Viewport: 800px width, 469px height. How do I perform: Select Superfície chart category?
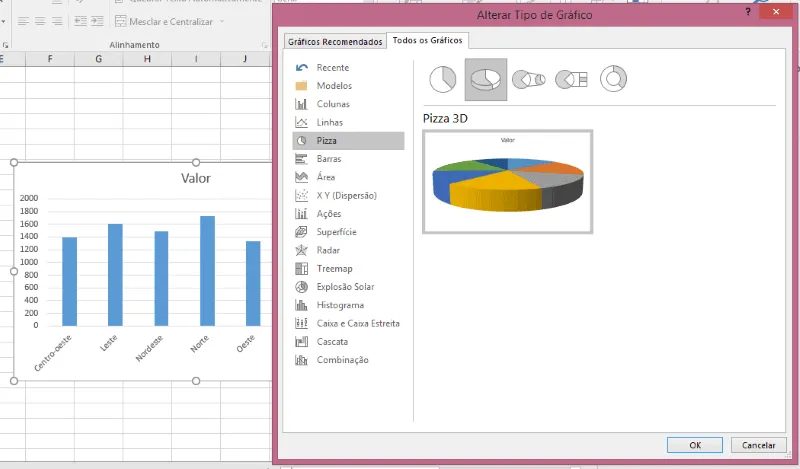coord(348,232)
